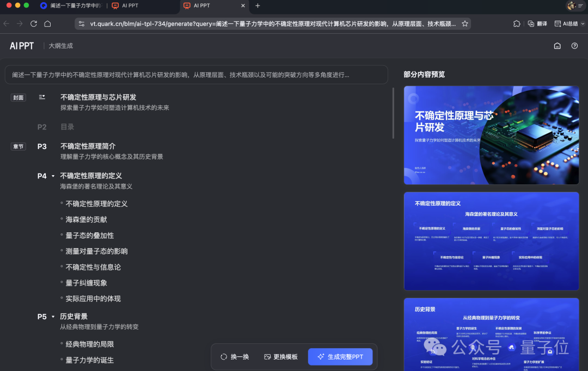
Task: Close the active AI PPT tab
Action: pyautogui.click(x=243, y=5)
